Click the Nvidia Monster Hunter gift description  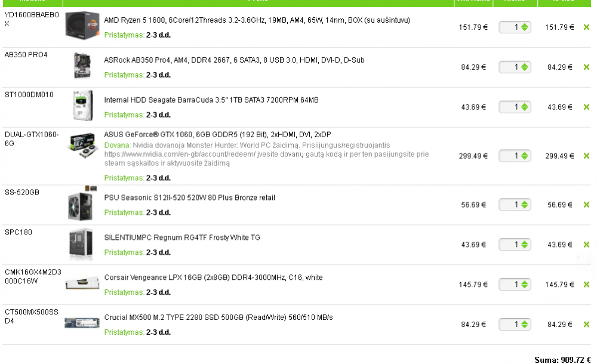266,154
